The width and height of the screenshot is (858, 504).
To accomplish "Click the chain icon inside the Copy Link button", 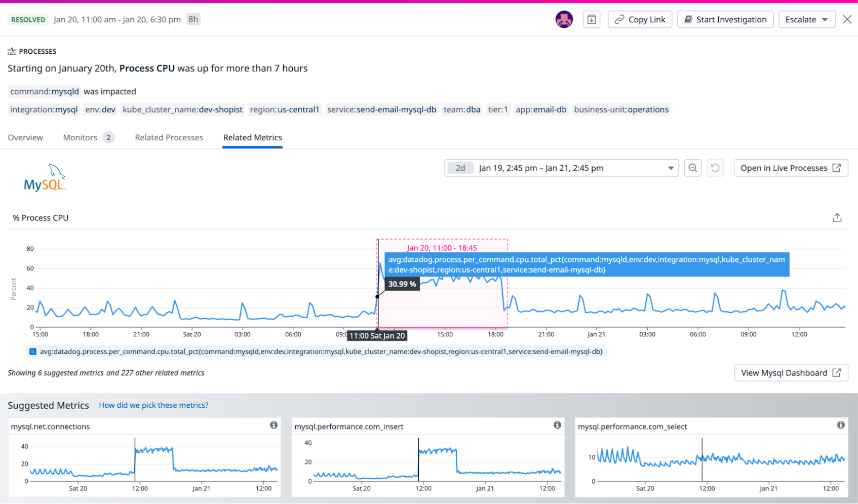I will coord(619,19).
